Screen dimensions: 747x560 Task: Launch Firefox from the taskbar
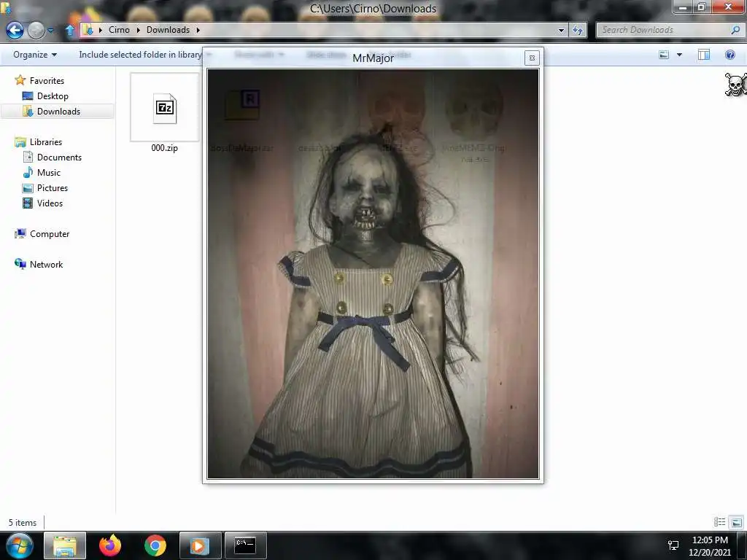coord(110,545)
